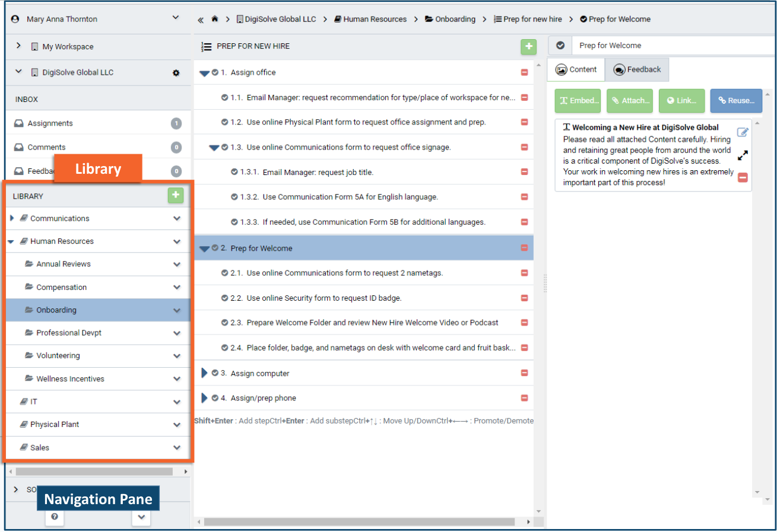Expand the Communications library tree arrow
Image resolution: width=777 pixels, height=532 pixels.
click(12, 218)
